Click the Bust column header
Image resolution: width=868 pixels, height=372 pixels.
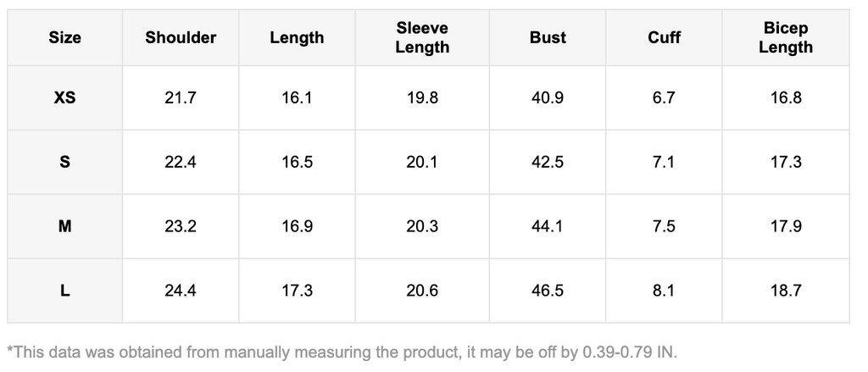548,37
